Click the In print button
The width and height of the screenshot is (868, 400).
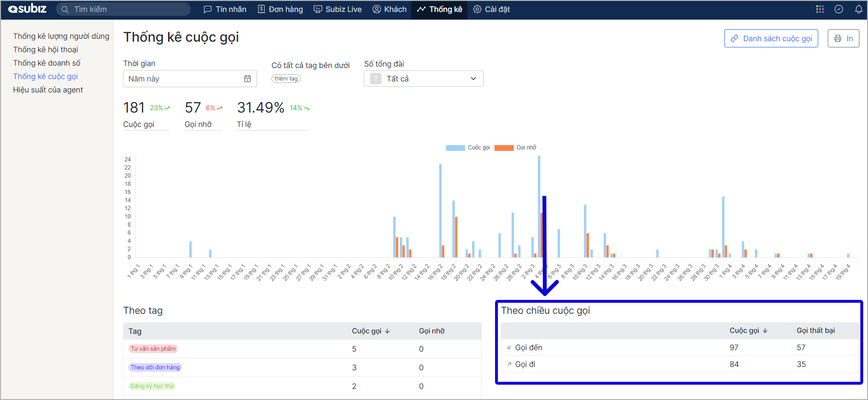[x=843, y=38]
